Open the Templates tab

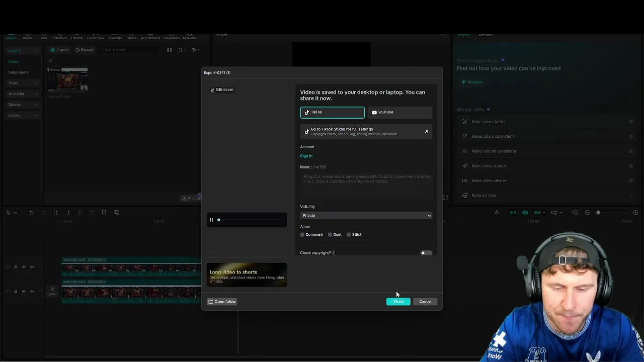[171, 38]
